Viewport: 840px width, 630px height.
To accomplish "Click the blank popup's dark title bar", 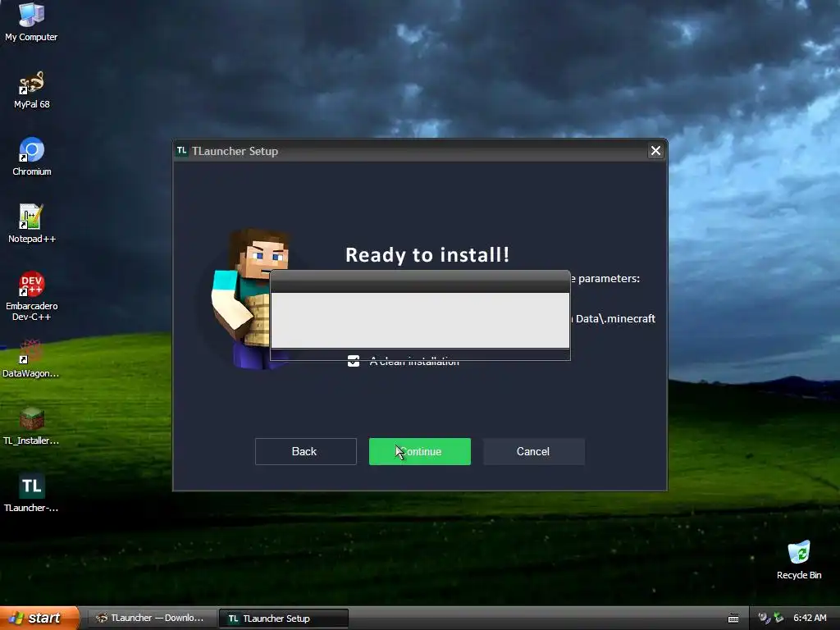I will point(420,282).
